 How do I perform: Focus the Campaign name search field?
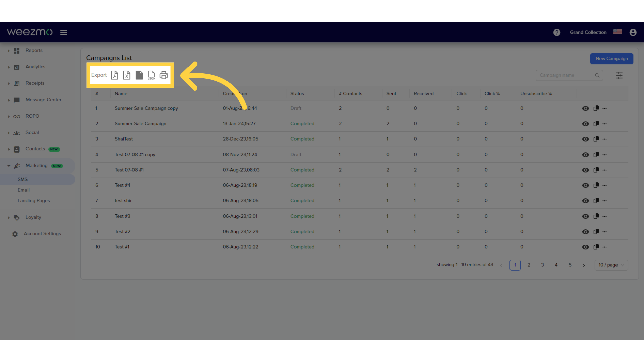[x=569, y=75]
